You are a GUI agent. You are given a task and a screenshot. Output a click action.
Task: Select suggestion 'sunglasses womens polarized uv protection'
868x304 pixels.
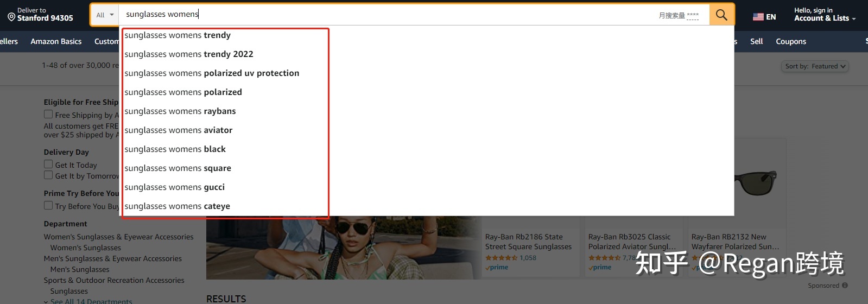click(212, 73)
